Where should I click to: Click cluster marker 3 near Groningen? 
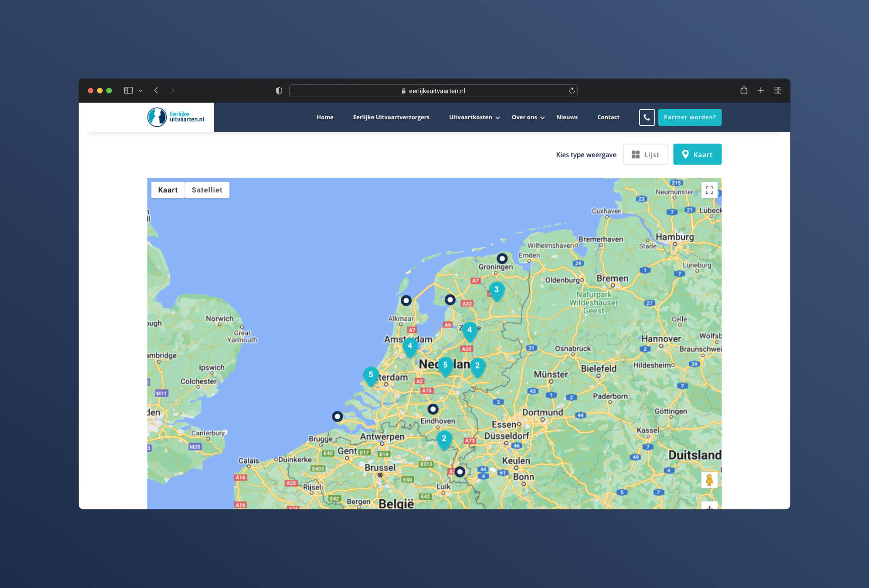[x=496, y=291]
